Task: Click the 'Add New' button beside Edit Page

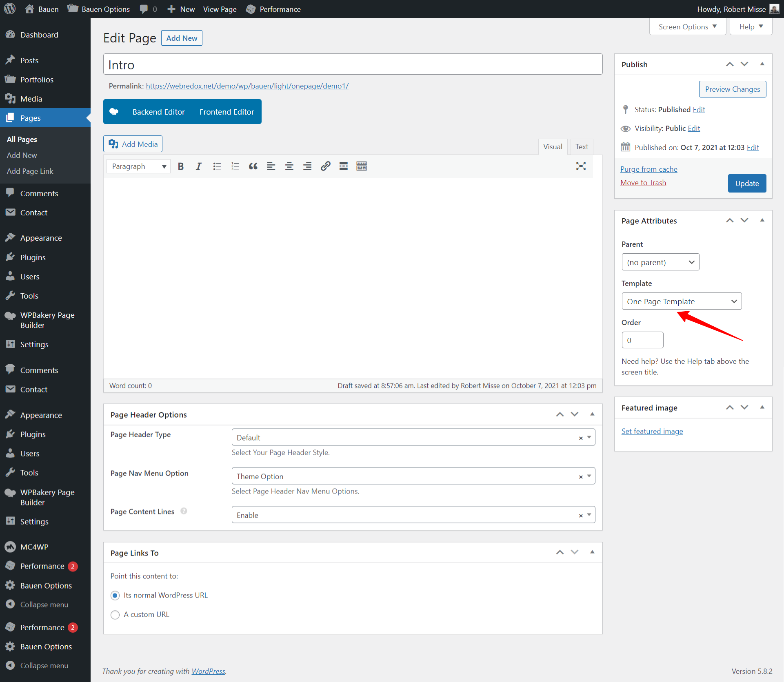Action: pyautogui.click(x=182, y=38)
